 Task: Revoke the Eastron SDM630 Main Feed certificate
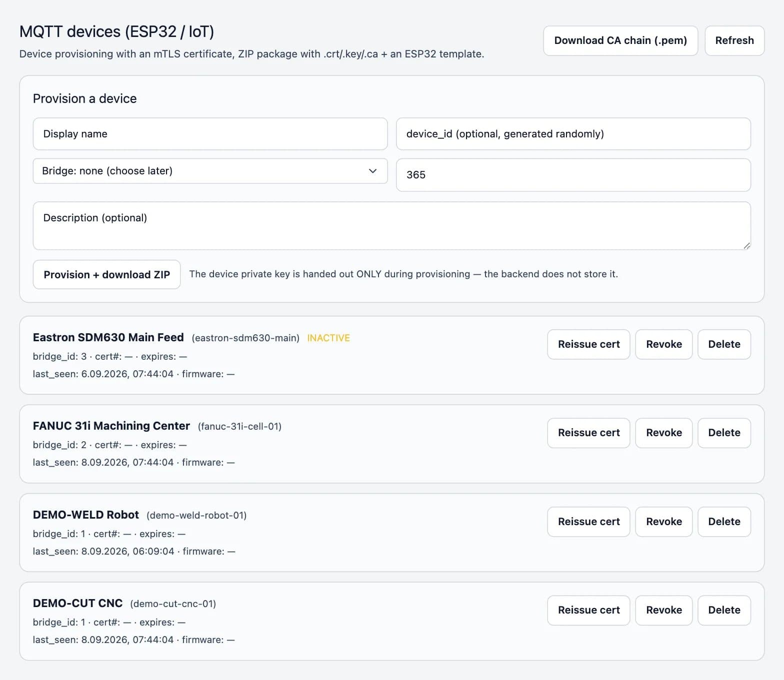(x=663, y=344)
